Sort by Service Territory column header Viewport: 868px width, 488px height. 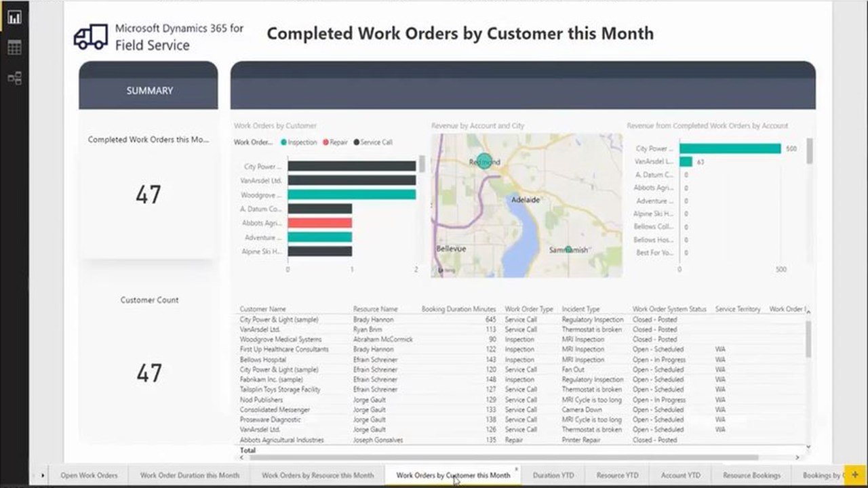click(738, 309)
